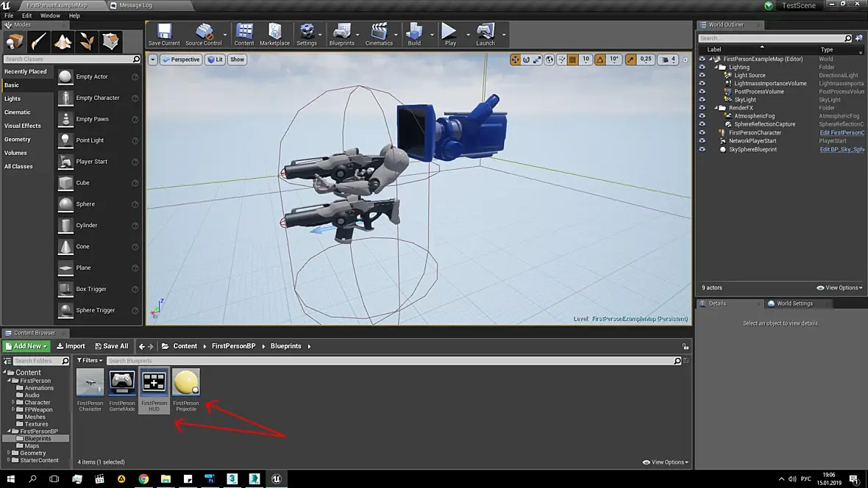The height and width of the screenshot is (488, 868).
Task: Select the Landscape mode icon
Action: click(63, 41)
